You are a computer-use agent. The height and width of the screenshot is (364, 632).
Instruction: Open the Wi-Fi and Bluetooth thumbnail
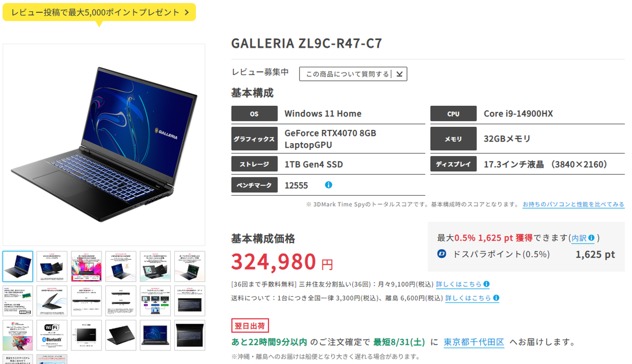[x=52, y=335]
